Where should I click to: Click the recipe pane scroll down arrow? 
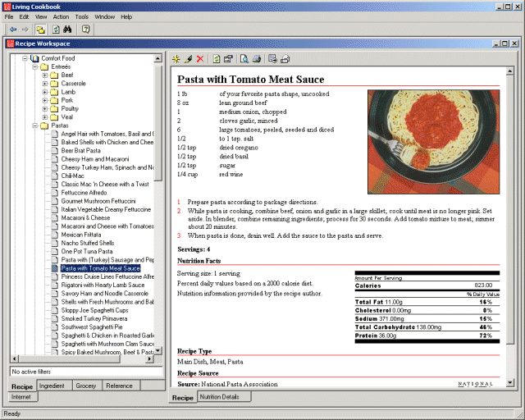[509, 382]
